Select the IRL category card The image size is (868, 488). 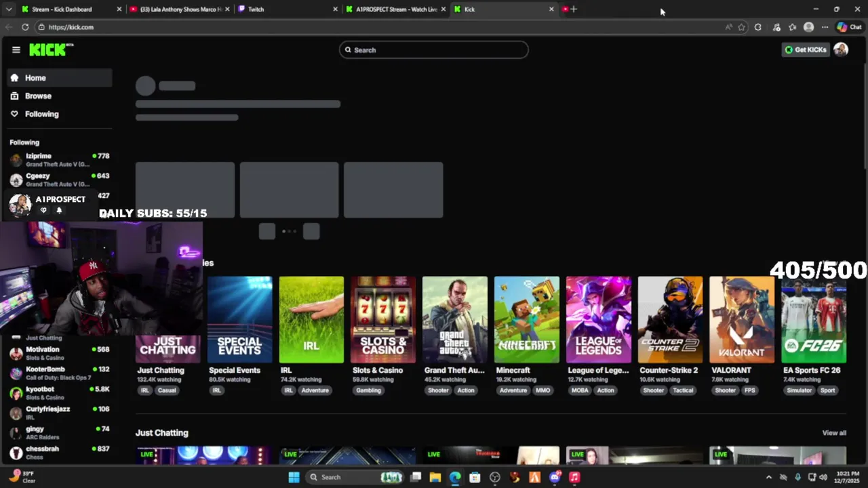coord(311,320)
